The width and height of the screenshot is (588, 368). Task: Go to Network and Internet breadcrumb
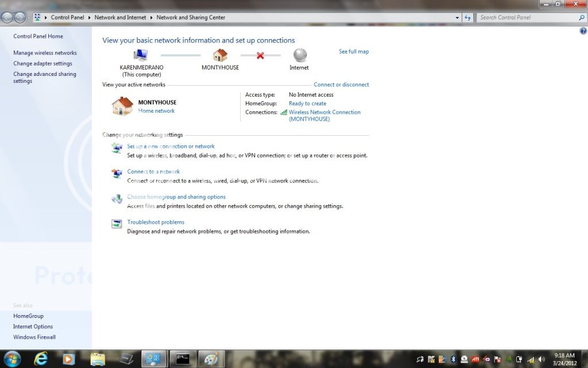point(120,18)
